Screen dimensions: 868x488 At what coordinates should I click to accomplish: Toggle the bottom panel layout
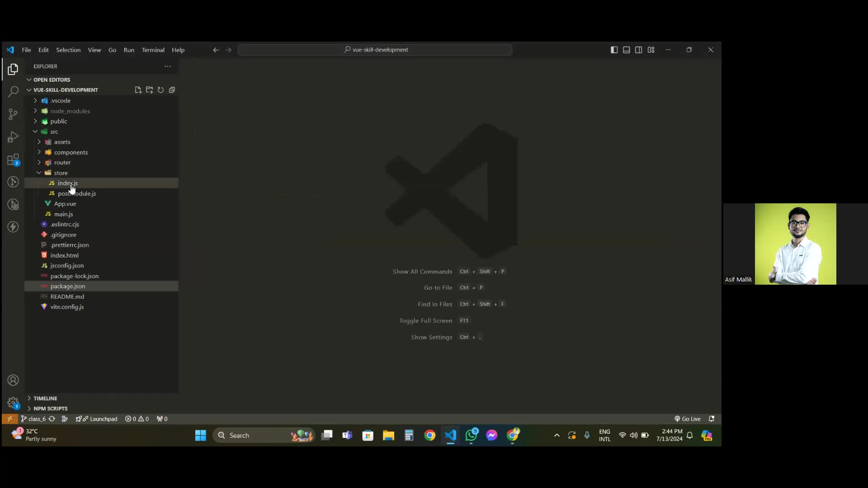626,50
